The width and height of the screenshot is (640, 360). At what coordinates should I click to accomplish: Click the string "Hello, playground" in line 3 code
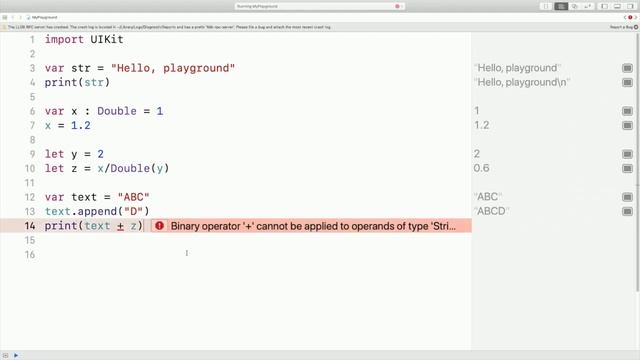pos(173,68)
